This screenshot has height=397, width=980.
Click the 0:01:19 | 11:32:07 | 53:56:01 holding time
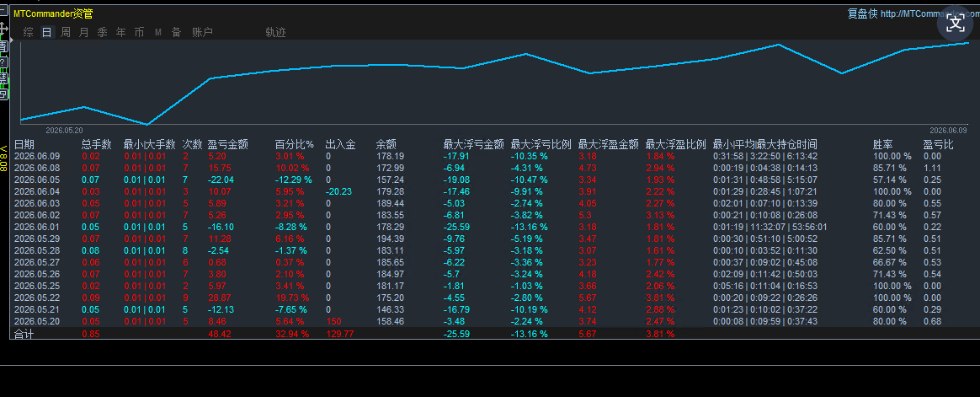tap(770, 228)
